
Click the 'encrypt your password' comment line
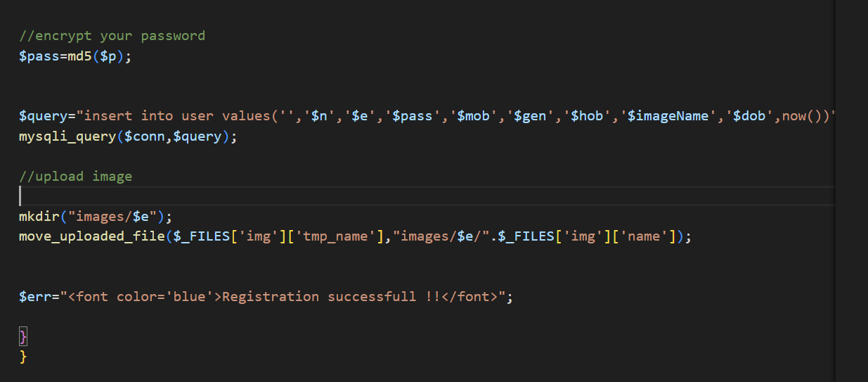point(112,36)
